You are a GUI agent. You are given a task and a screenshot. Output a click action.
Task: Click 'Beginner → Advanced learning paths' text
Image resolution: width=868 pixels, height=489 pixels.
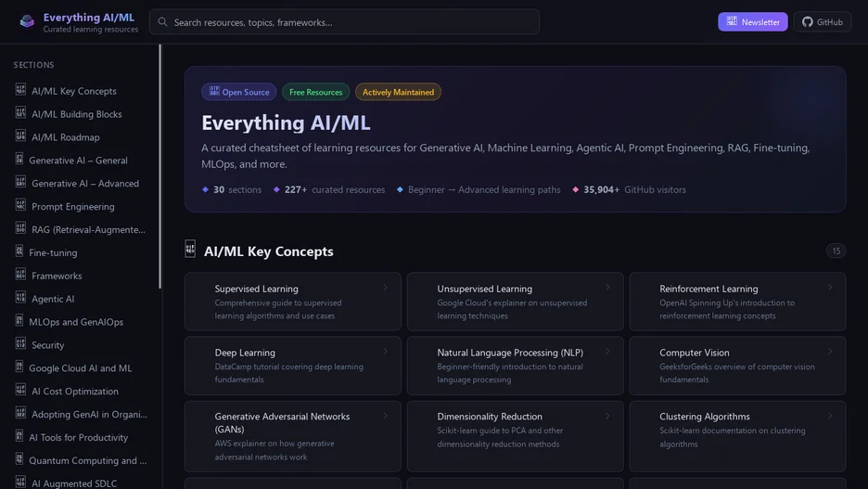point(484,189)
